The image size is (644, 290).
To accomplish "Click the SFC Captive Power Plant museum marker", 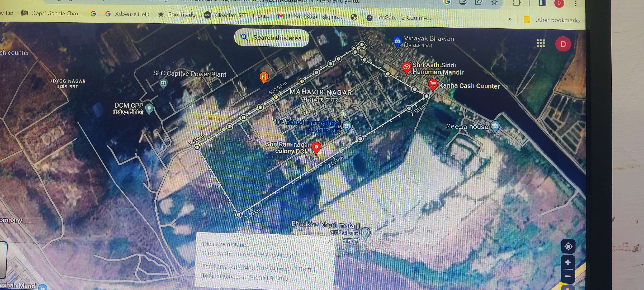I will (x=163, y=84).
